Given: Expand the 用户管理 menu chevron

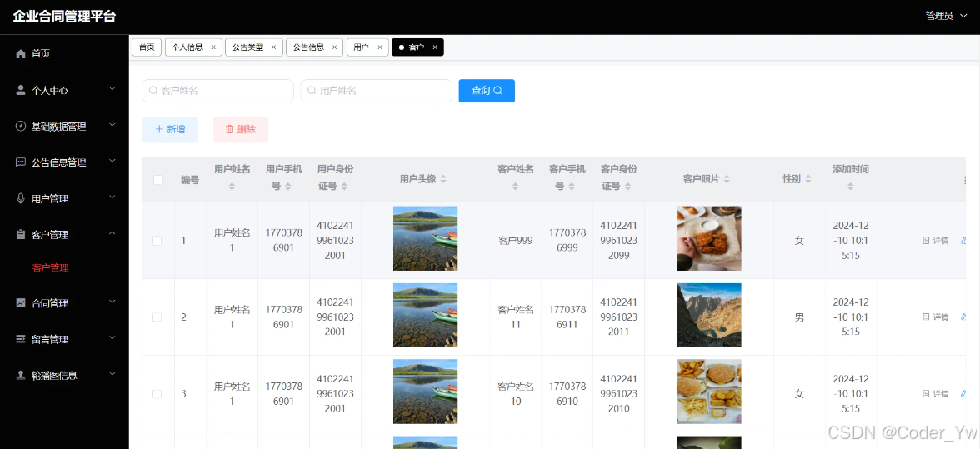Looking at the screenshot, I should [x=112, y=197].
